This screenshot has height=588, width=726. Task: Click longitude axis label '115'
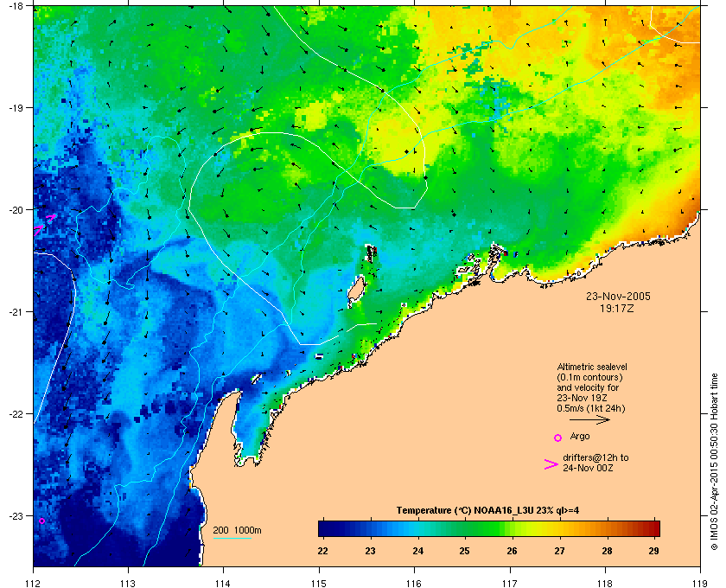point(319,583)
